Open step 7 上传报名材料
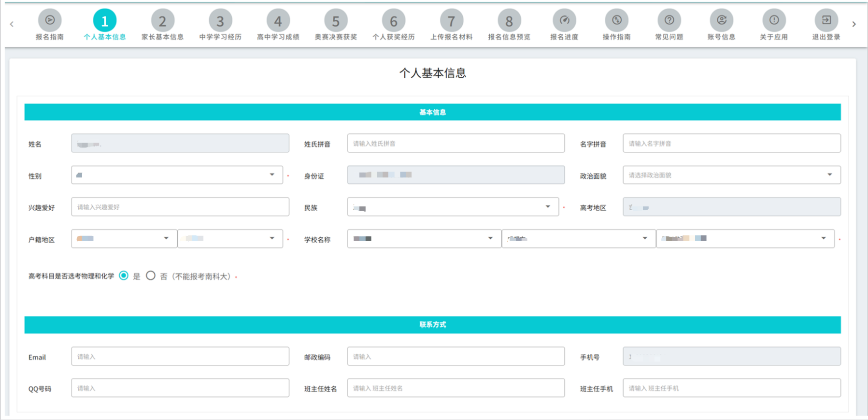 pos(451,21)
